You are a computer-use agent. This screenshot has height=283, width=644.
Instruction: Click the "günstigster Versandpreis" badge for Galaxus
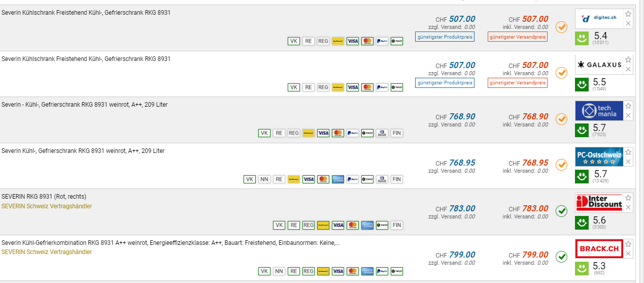click(x=518, y=82)
